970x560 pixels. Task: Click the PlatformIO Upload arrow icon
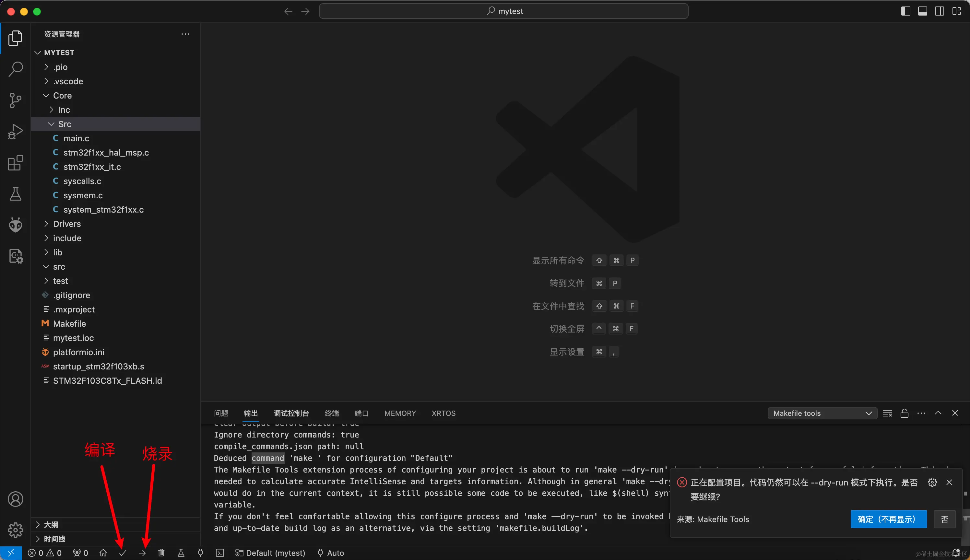142,553
